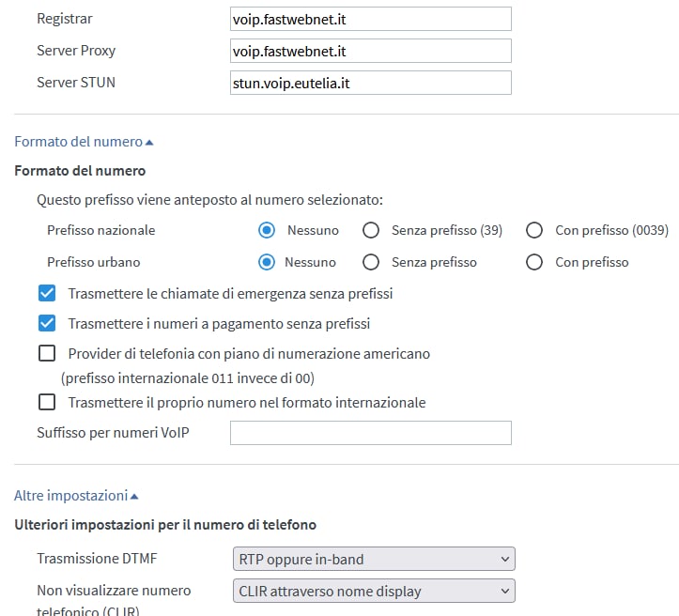Click the Trasmettere il proprio numero label
This screenshot has width=679, height=616.
click(x=247, y=403)
